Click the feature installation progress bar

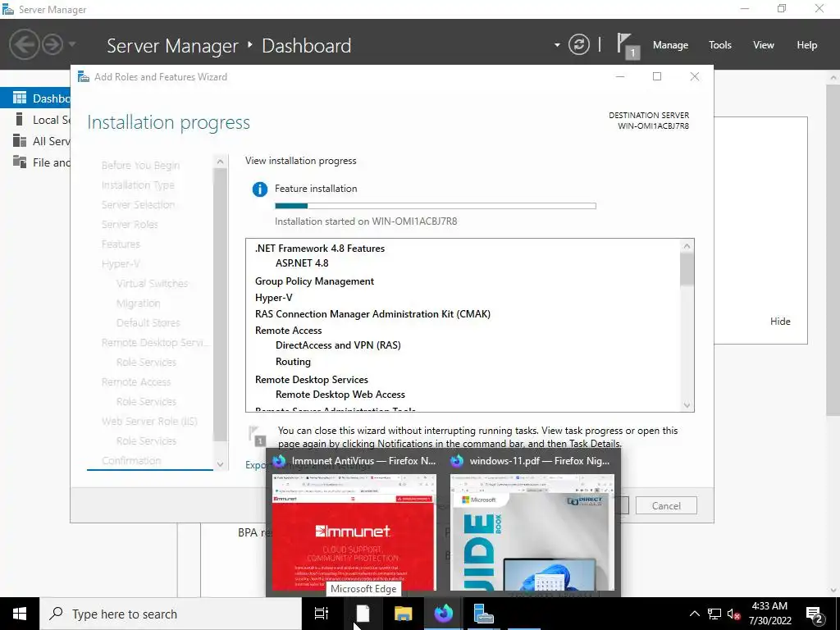point(435,206)
